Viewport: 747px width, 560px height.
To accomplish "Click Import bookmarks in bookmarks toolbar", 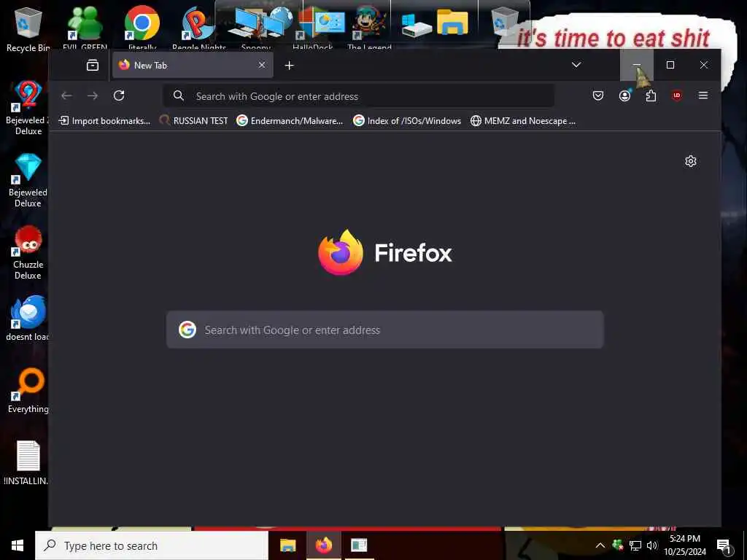I will coord(104,121).
